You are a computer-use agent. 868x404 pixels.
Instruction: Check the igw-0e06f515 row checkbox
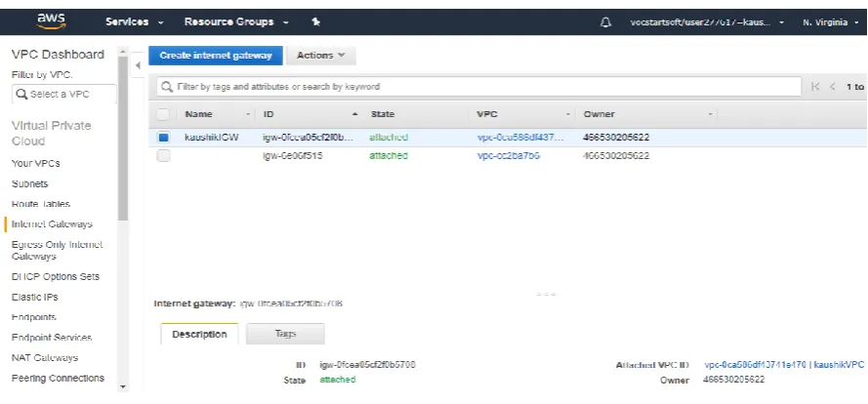point(163,156)
